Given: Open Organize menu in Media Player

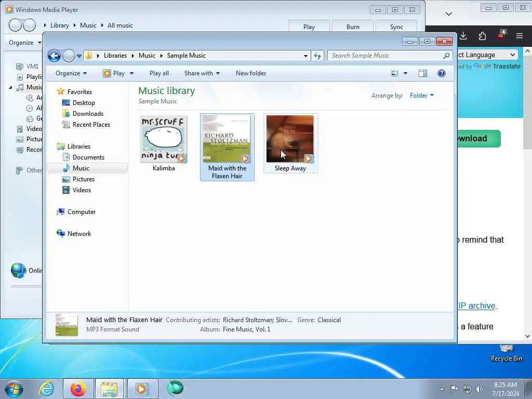Looking at the screenshot, I should coord(24,43).
